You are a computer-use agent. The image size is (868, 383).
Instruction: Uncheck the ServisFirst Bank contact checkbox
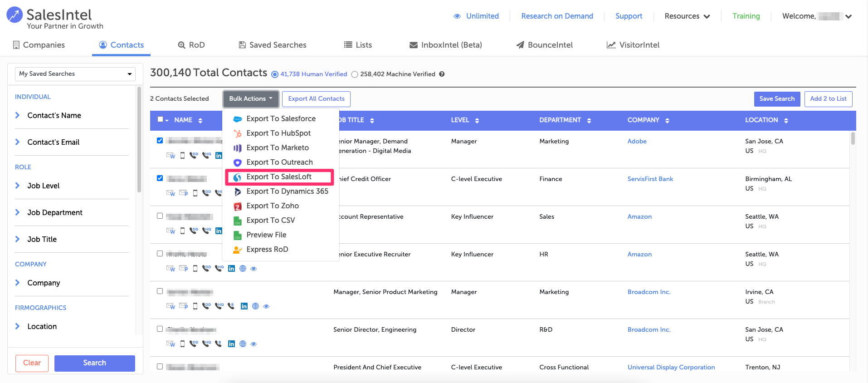[160, 178]
